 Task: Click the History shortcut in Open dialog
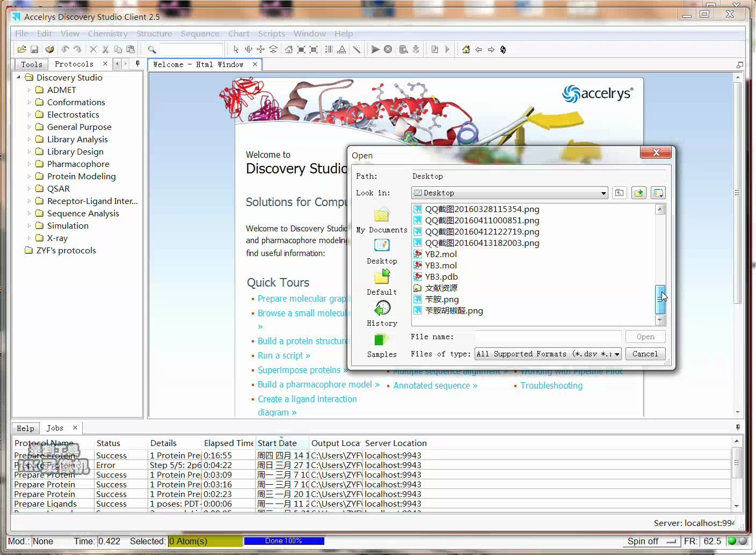pos(382,313)
